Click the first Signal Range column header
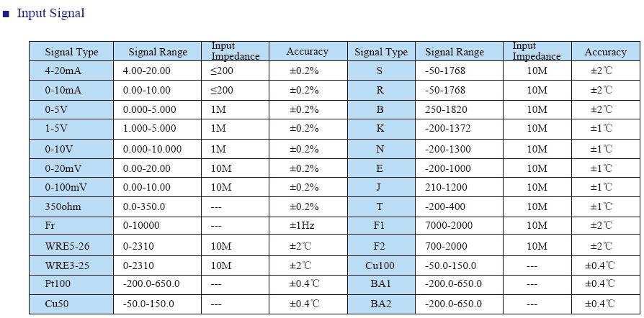The height and width of the screenshot is (318, 644). pyautogui.click(x=157, y=52)
